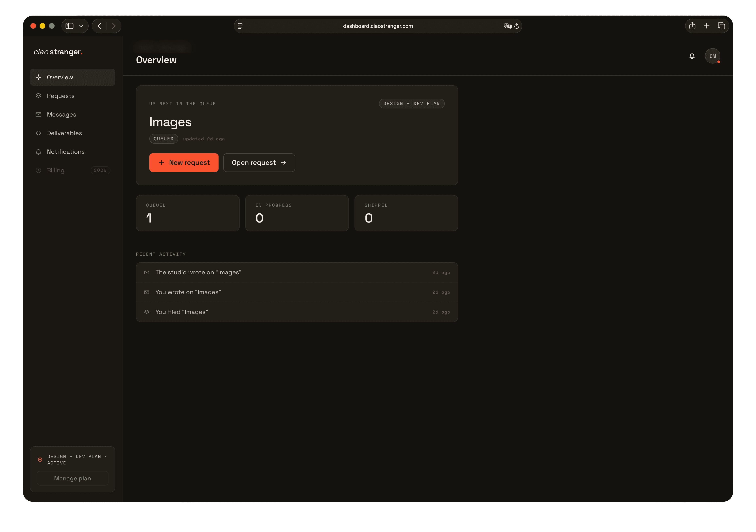Open "You wrote on Images" activity

pos(297,292)
